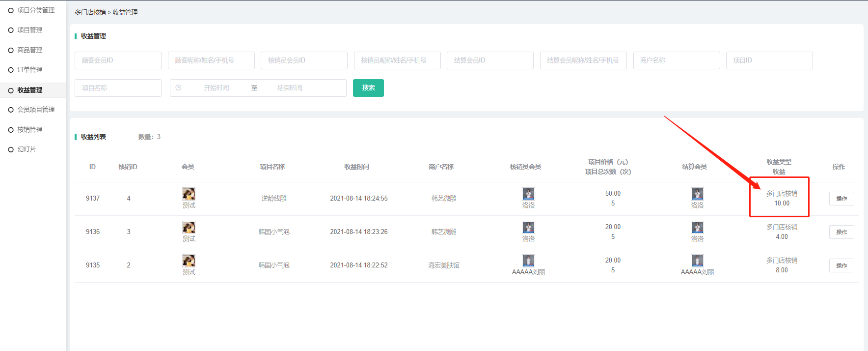
Task: Go to 商品管理 in sidebar
Action: pyautogui.click(x=29, y=50)
